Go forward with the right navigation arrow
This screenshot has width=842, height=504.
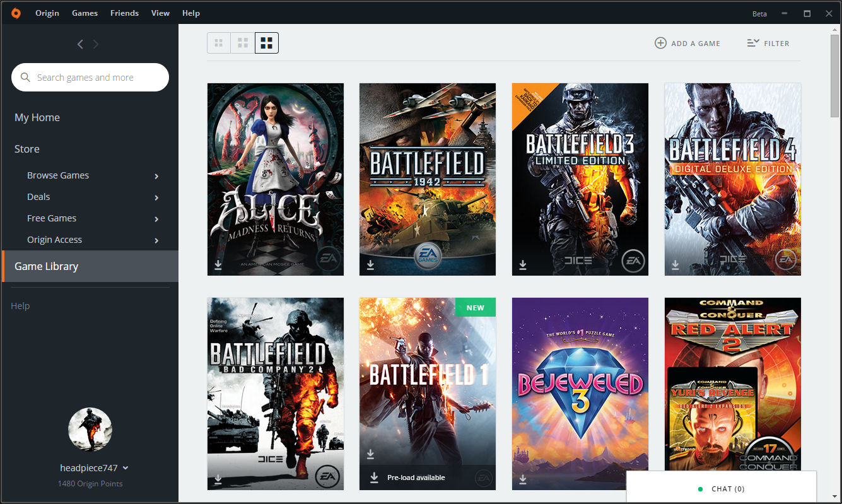(x=96, y=44)
